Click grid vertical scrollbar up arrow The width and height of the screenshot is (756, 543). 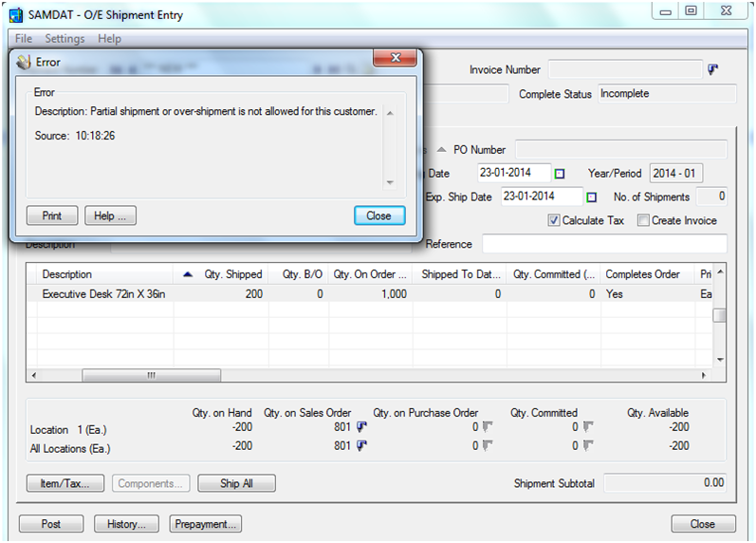[x=720, y=271]
